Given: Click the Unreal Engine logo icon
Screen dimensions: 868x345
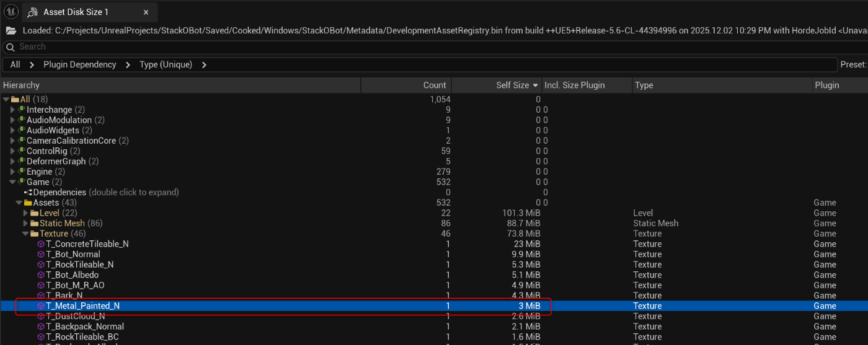Looking at the screenshot, I should click(11, 12).
